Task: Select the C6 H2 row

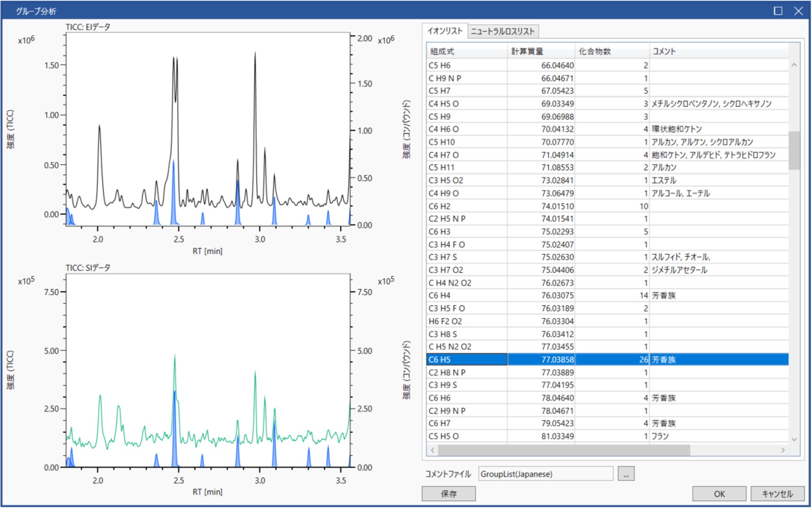Action: [x=607, y=206]
